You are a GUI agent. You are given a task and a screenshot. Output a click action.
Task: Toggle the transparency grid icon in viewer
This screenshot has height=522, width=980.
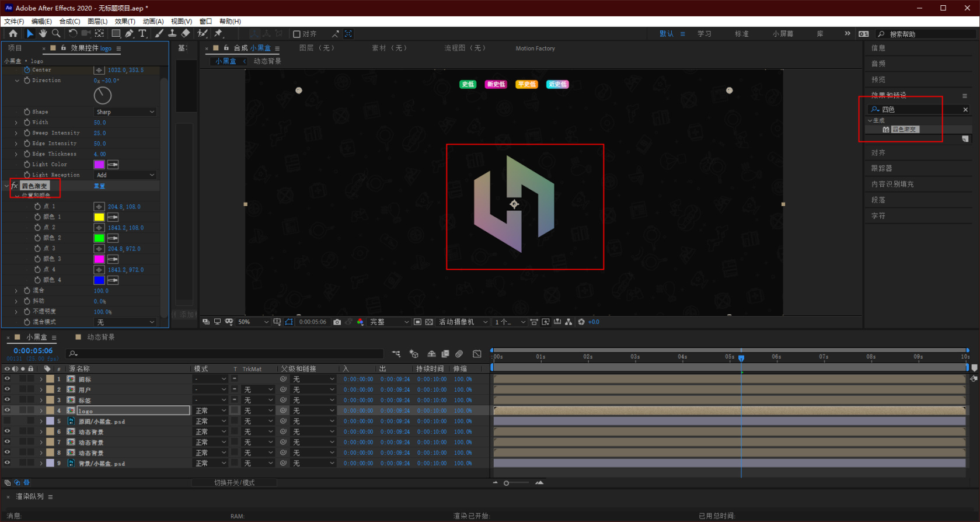429,322
